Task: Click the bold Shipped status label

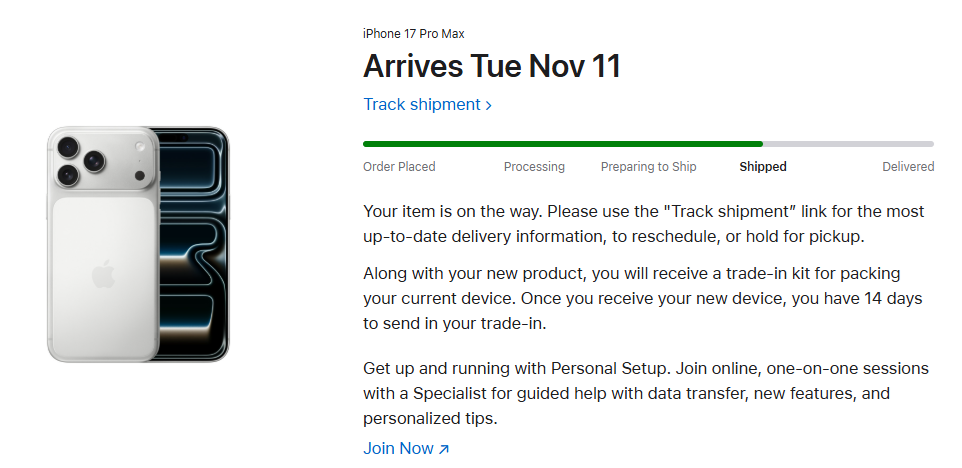Action: click(x=763, y=167)
